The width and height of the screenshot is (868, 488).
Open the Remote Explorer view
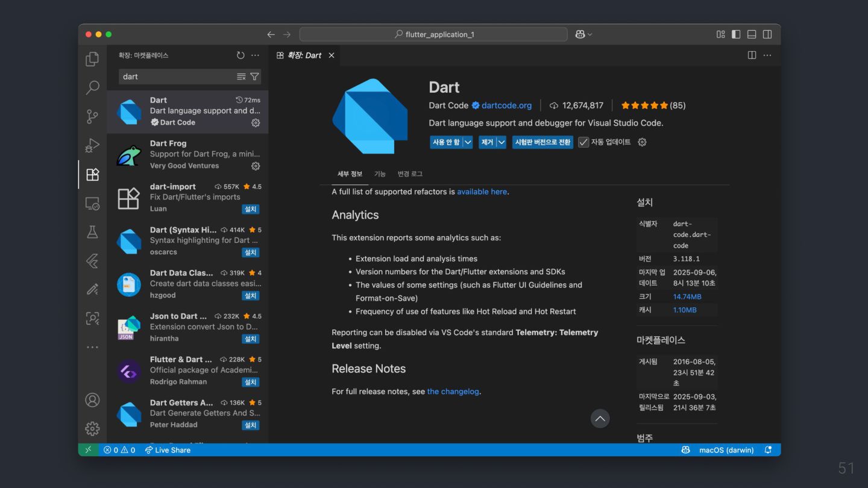click(x=92, y=203)
